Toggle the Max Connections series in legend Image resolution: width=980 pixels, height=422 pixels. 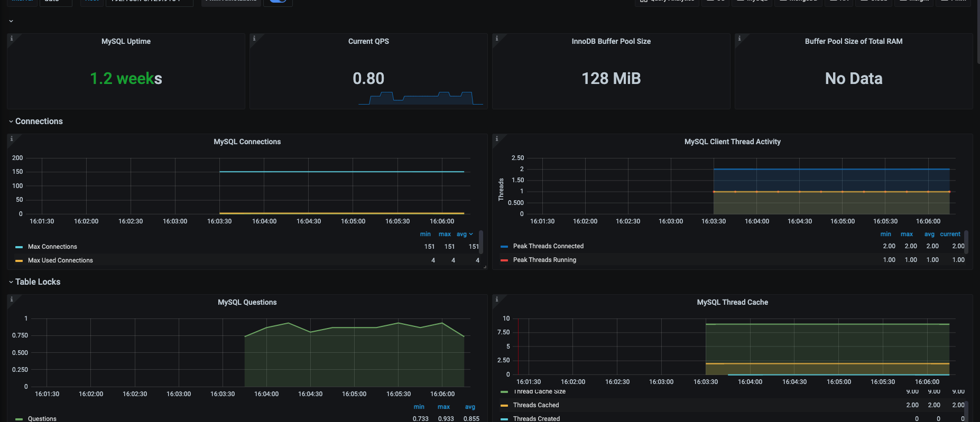[52, 247]
